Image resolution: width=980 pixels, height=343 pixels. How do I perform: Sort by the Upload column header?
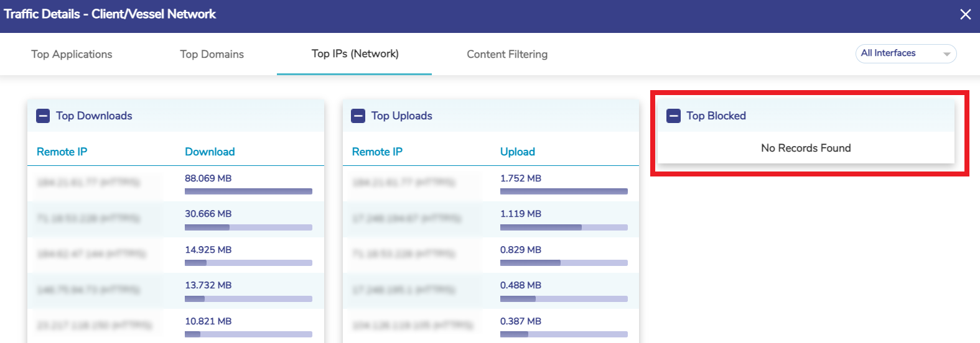pyautogui.click(x=517, y=152)
